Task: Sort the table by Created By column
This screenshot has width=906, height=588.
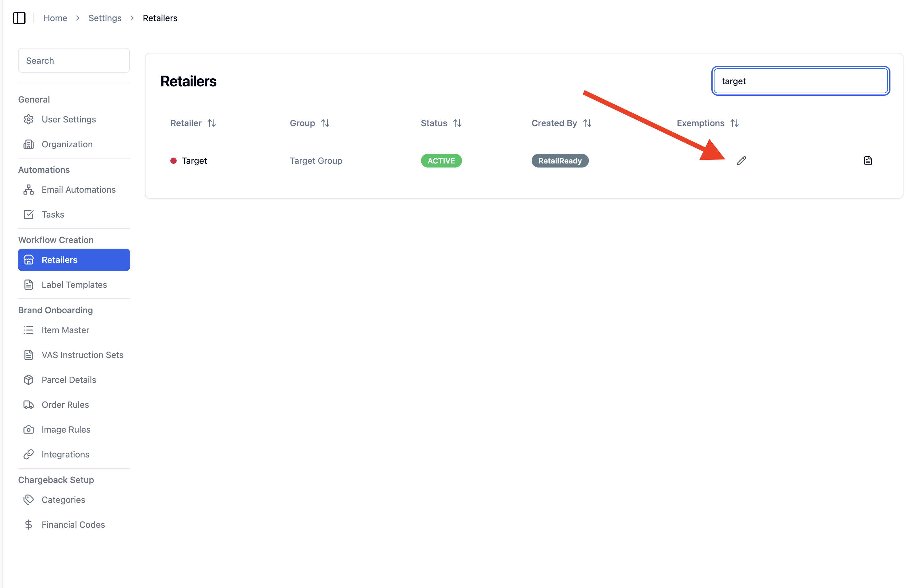Action: click(587, 123)
